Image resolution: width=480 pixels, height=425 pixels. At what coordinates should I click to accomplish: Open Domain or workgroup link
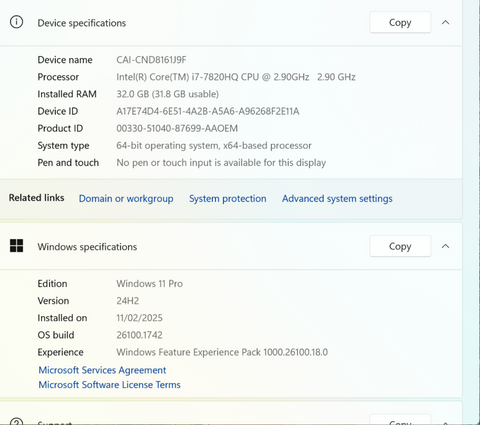point(126,199)
